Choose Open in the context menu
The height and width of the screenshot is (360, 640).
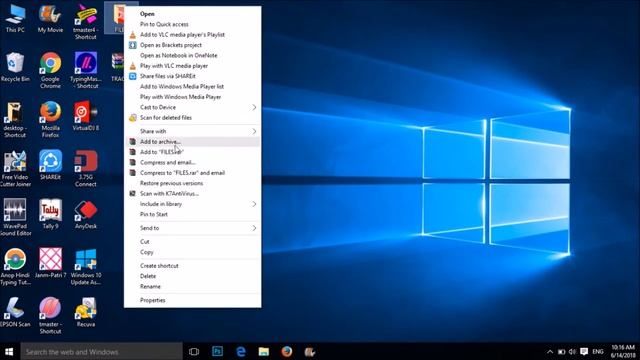coord(193,14)
